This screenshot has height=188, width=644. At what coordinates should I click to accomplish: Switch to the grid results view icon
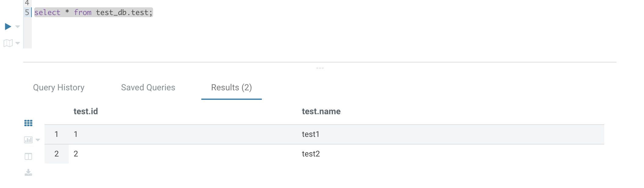28,123
